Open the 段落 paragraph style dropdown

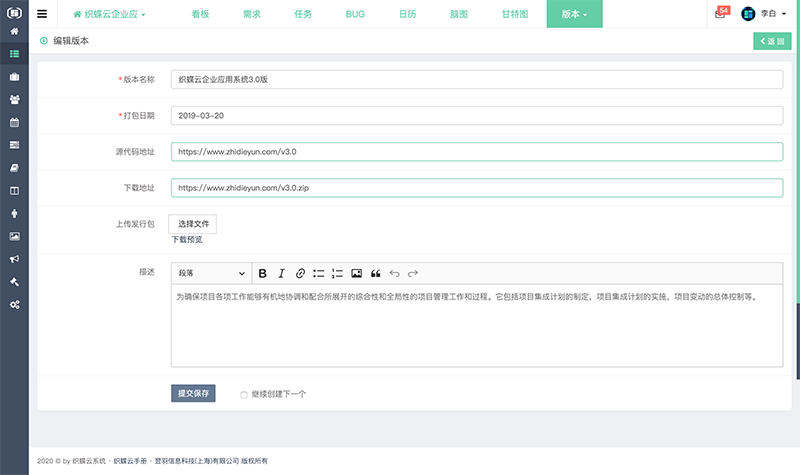[211, 273]
